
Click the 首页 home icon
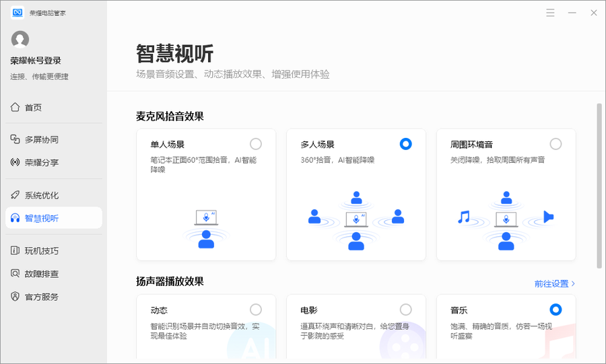(15, 107)
